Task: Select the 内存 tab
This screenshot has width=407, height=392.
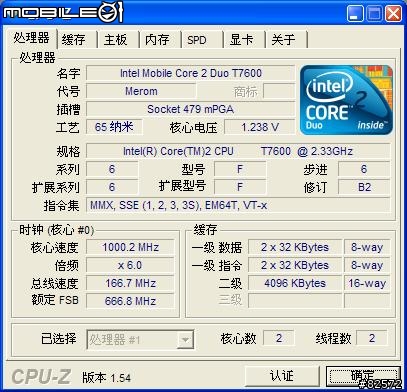Action: click(x=160, y=40)
